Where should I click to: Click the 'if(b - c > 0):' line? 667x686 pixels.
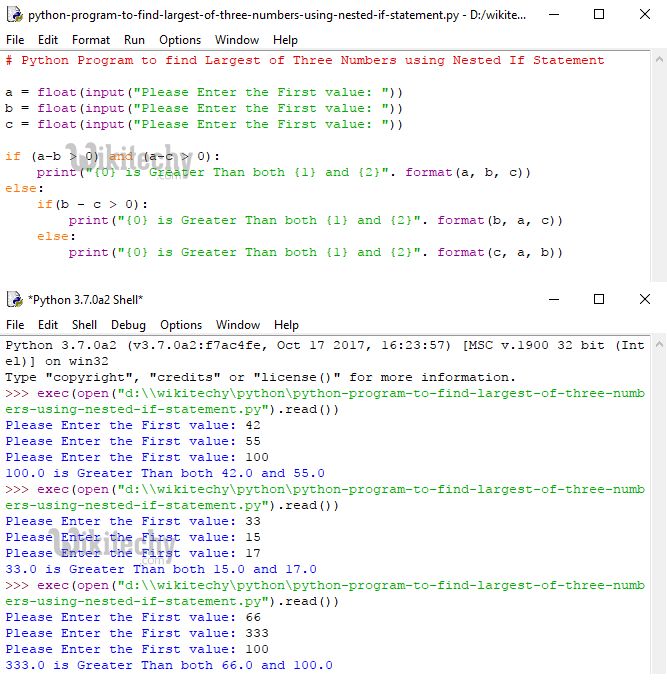tap(92, 204)
